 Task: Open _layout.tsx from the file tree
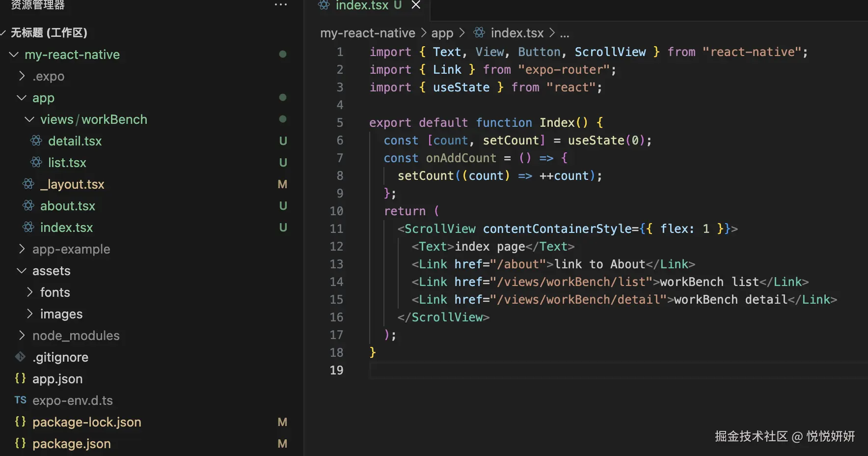tap(72, 184)
